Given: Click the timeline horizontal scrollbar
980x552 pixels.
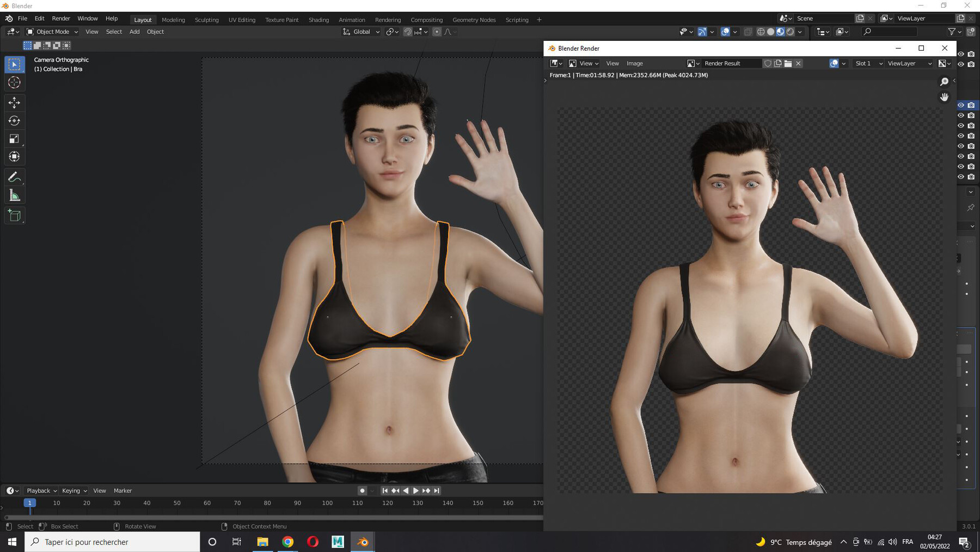Looking at the screenshot, I should pos(273,517).
